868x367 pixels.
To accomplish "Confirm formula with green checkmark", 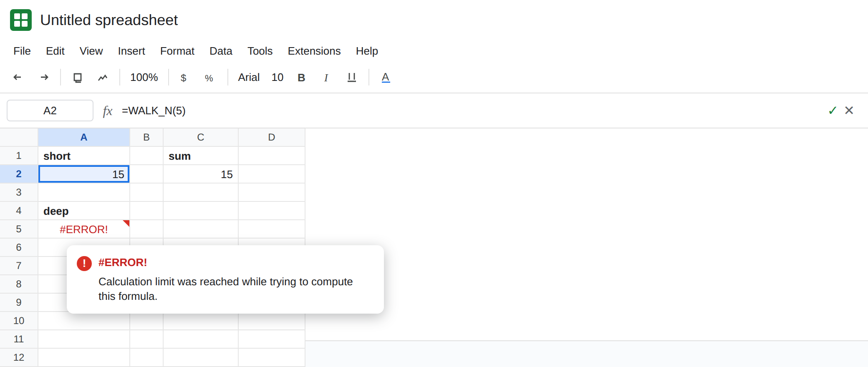I will [832, 111].
